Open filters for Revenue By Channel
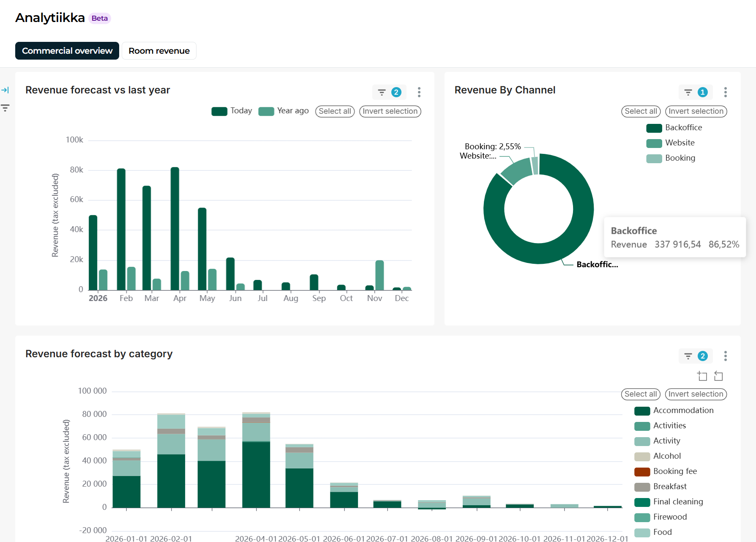Screen dimensions: 756x542 [x=696, y=92]
